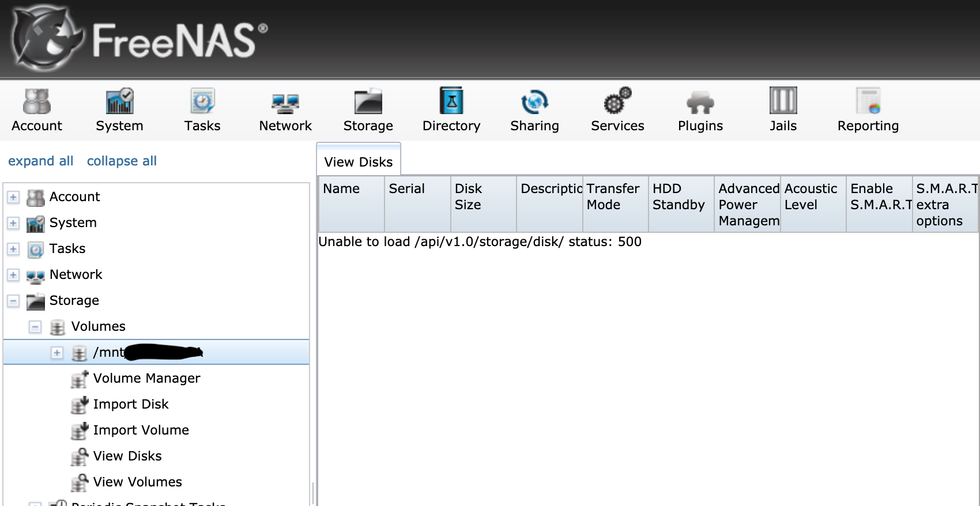The height and width of the screenshot is (506, 980).
Task: Click the Volume Manager icon
Action: click(x=79, y=379)
